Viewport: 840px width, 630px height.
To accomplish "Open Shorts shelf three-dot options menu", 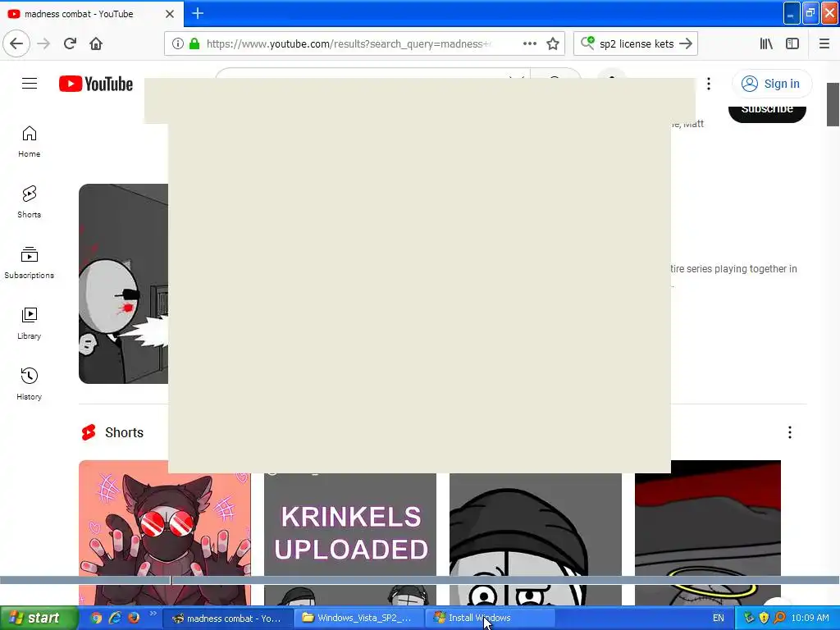I will click(x=790, y=432).
